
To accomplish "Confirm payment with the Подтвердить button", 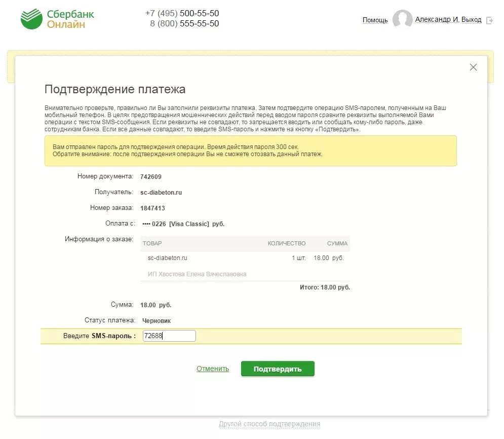I will click(278, 369).
